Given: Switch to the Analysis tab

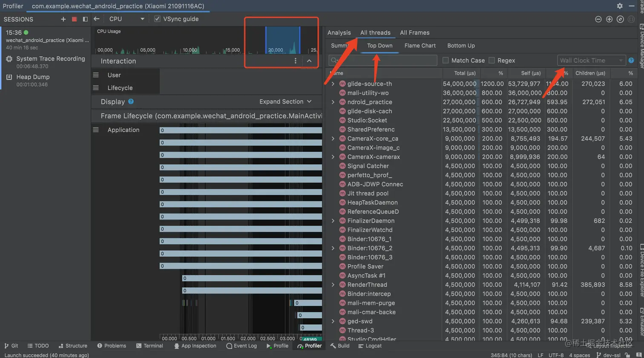Looking at the screenshot, I should [339, 32].
